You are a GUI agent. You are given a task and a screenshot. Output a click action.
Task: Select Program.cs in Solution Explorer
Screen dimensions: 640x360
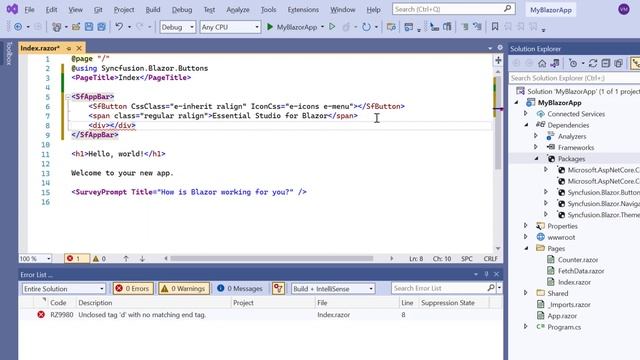pyautogui.click(x=564, y=327)
